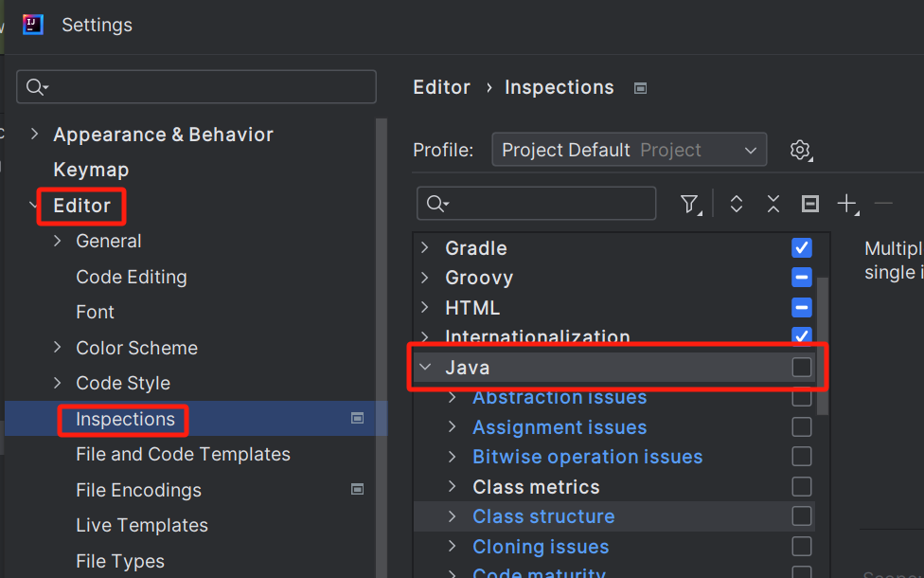Enable the Java inspections checkbox

click(802, 368)
